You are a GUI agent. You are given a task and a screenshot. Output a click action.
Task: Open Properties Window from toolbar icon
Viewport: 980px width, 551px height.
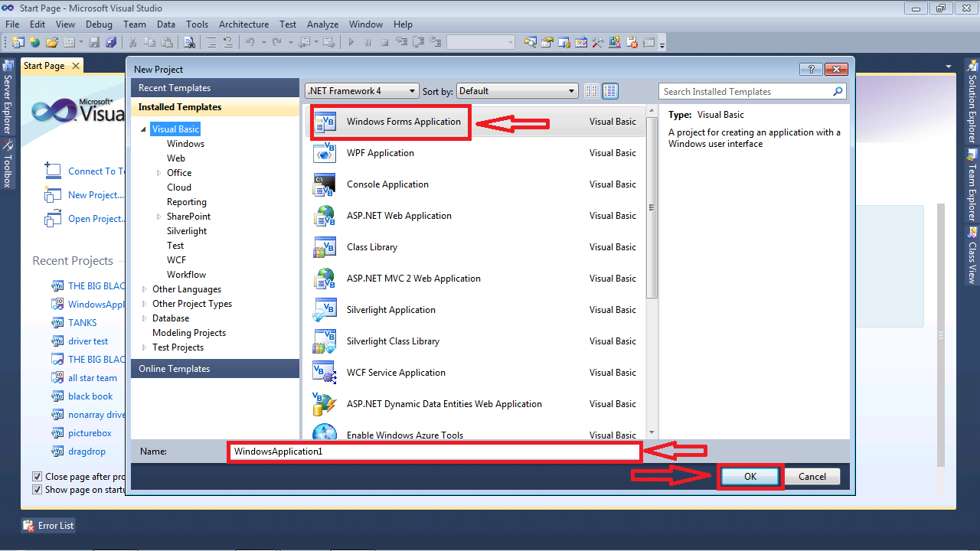click(547, 42)
